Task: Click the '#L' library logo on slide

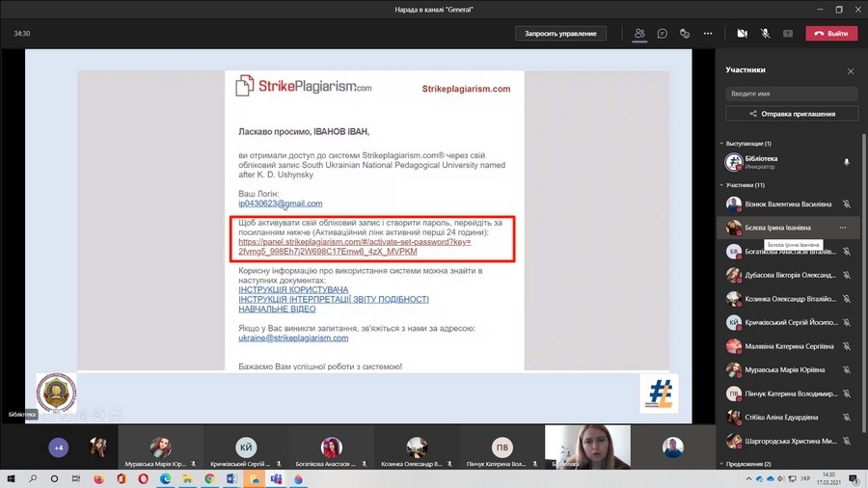Action: coord(660,393)
